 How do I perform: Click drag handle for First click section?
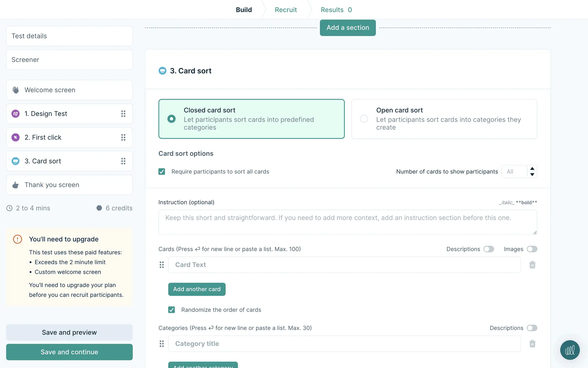tap(123, 137)
